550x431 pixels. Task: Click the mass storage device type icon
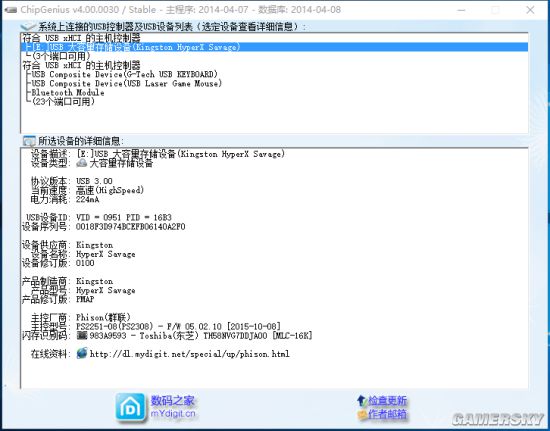[x=82, y=163]
